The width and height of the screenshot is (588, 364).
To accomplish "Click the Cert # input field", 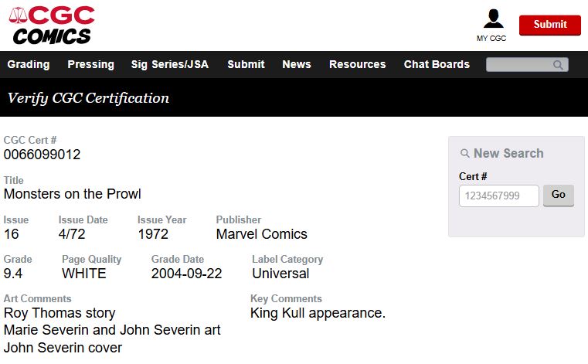I will click(498, 196).
